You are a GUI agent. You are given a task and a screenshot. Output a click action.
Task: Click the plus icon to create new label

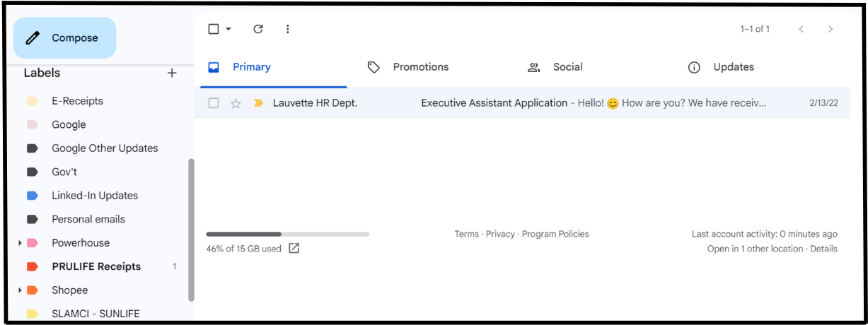172,73
